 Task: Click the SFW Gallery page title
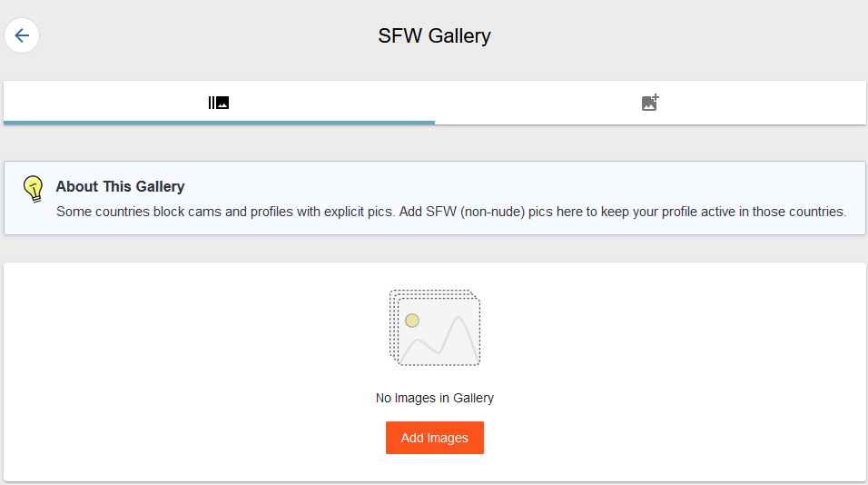click(434, 36)
